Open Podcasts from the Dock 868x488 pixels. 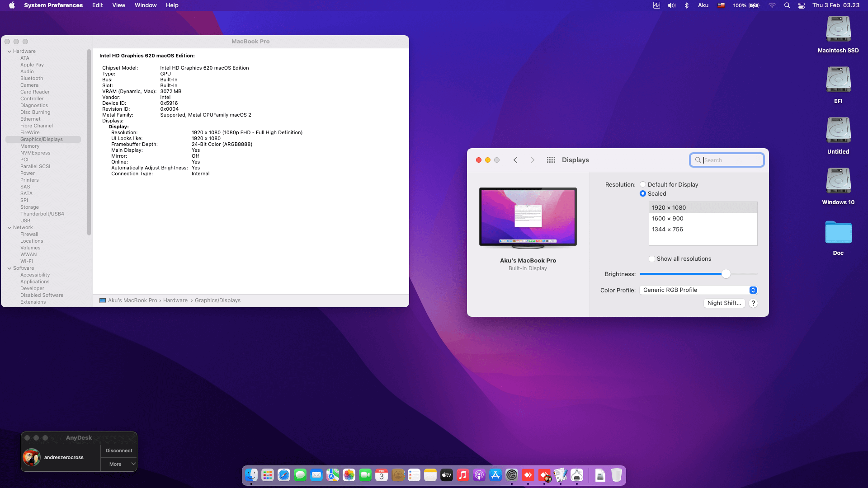[x=479, y=475]
